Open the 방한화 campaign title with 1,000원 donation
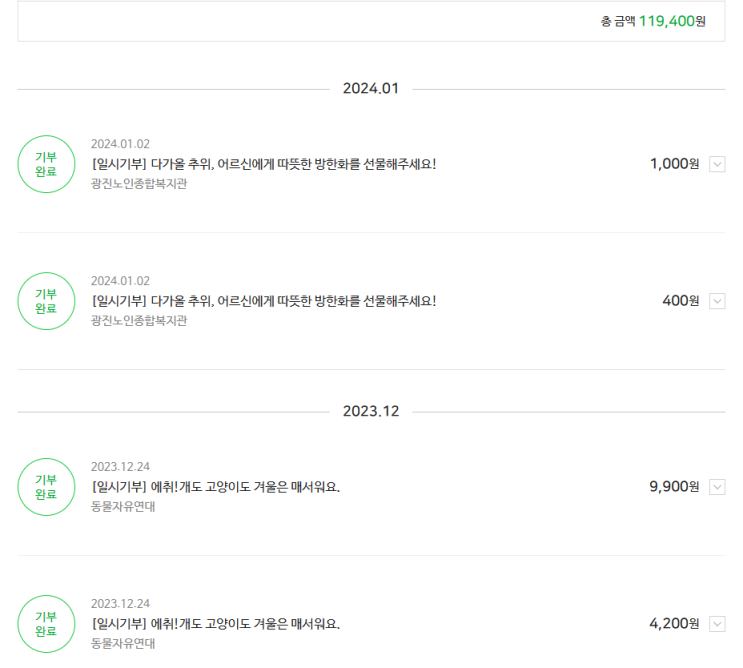 263,164
